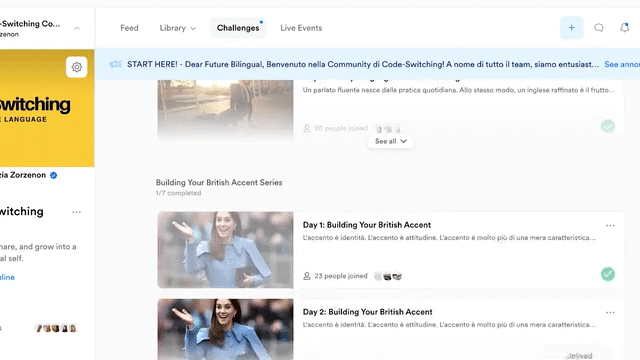Click the yellow Switching community banner
This screenshot has height=360, width=640.
[47, 108]
